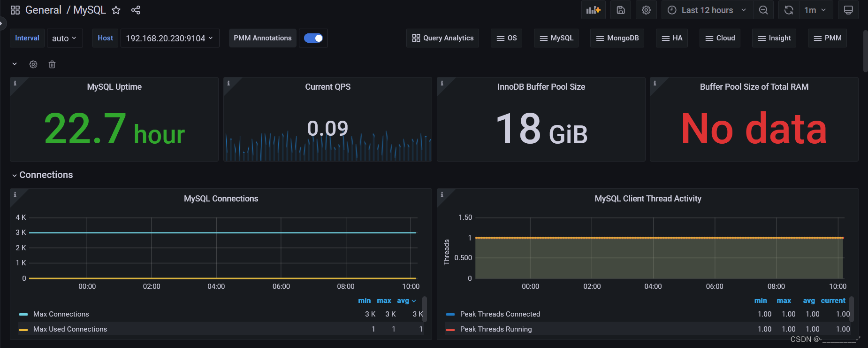
Task: Toggle Max Connections series visibility
Action: pyautogui.click(x=61, y=314)
